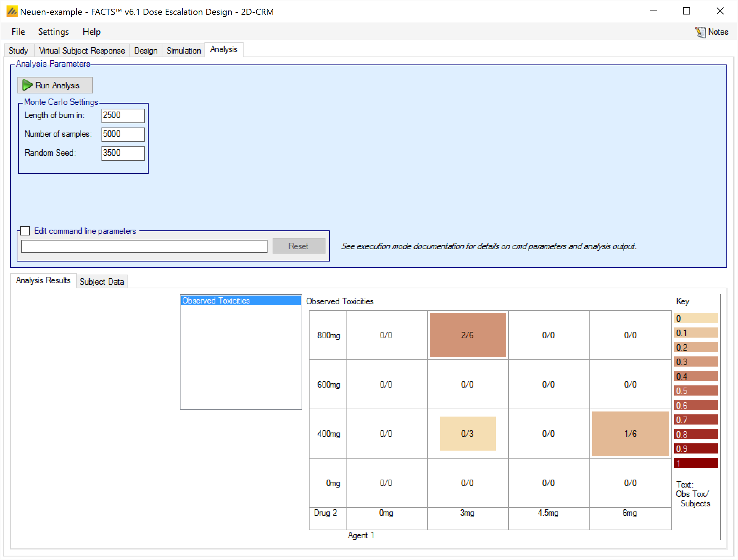Open the Study tab
738x560 pixels.
pyautogui.click(x=18, y=51)
